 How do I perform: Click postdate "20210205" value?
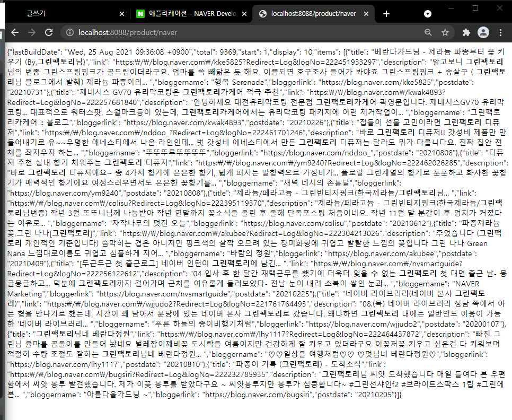375,395
